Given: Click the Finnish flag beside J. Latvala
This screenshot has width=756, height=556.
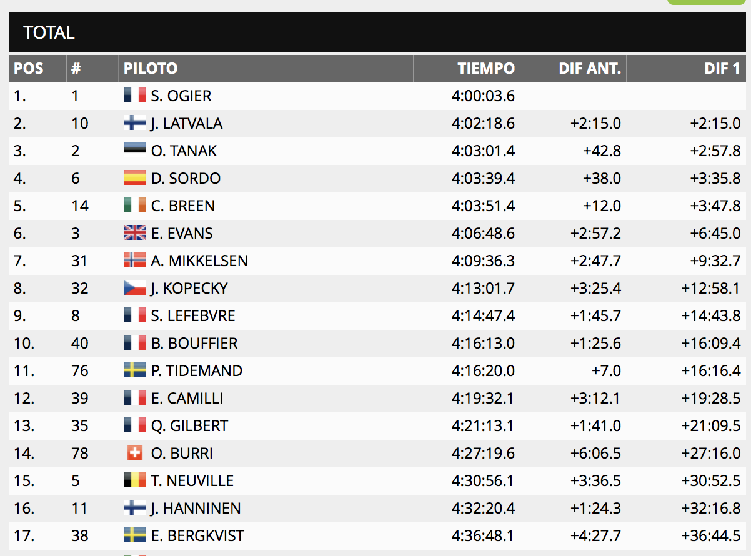Looking at the screenshot, I should [x=134, y=123].
